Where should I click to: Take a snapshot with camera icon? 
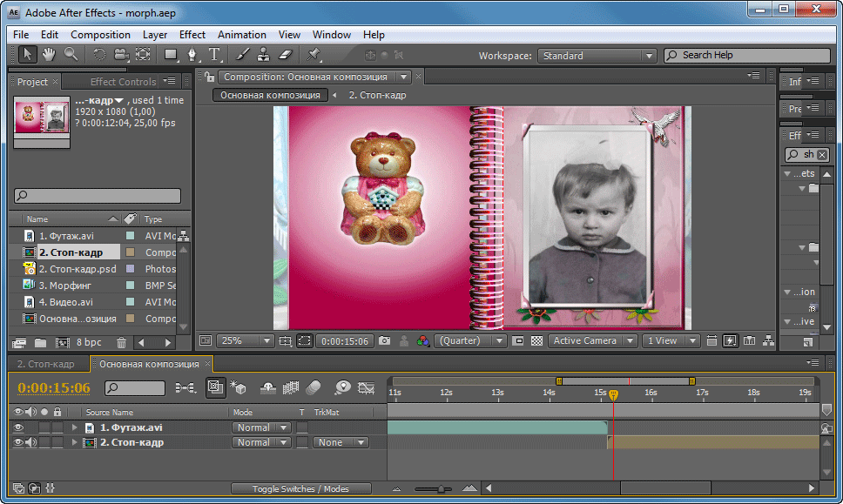(384, 341)
